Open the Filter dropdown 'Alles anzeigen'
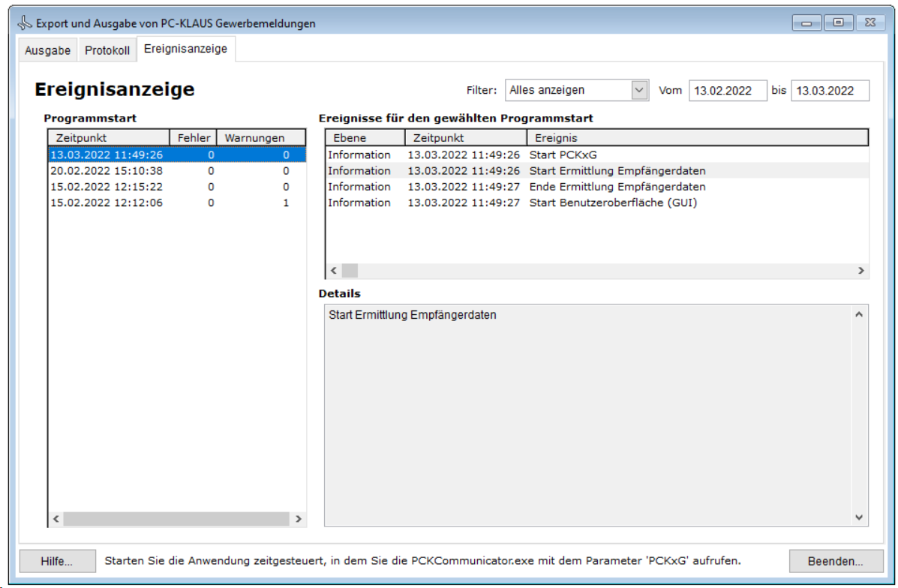 click(575, 90)
